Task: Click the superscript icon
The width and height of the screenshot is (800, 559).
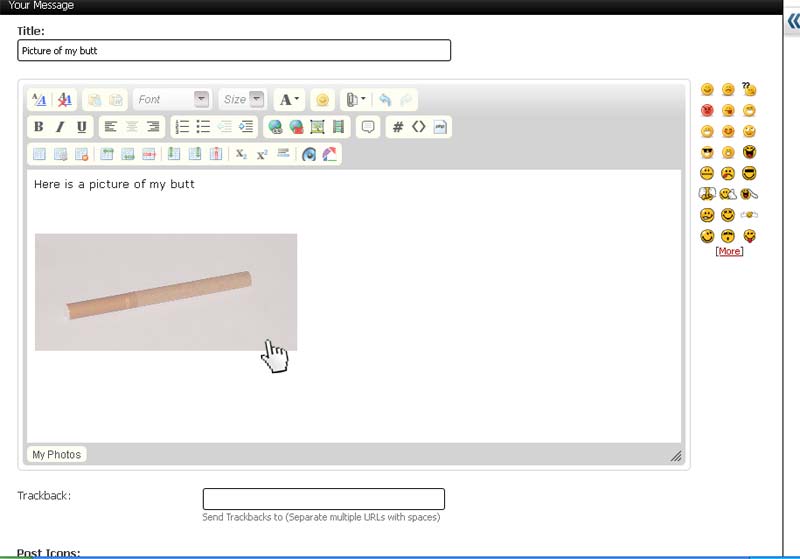Action: pos(262,154)
